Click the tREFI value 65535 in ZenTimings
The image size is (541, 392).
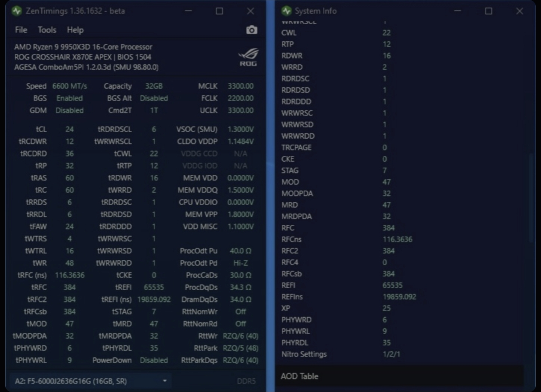[x=154, y=288]
